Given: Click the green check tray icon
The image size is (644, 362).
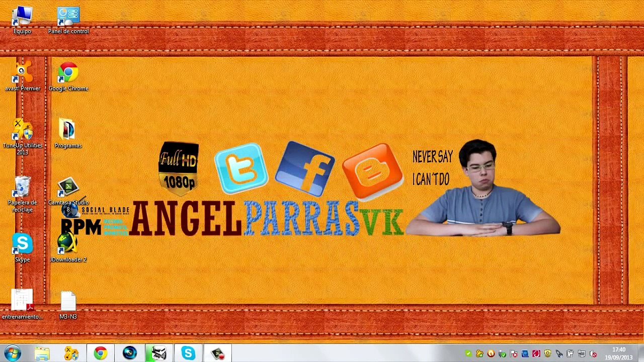Looking at the screenshot, I should [x=468, y=353].
